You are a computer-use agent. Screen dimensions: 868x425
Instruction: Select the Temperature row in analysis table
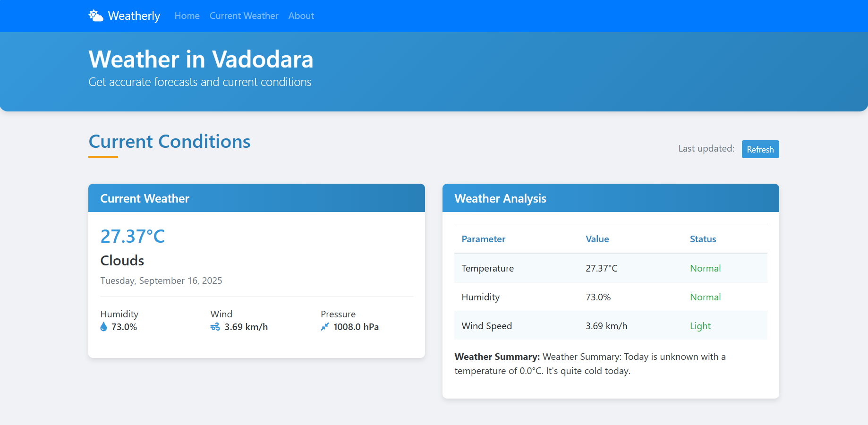click(x=611, y=268)
